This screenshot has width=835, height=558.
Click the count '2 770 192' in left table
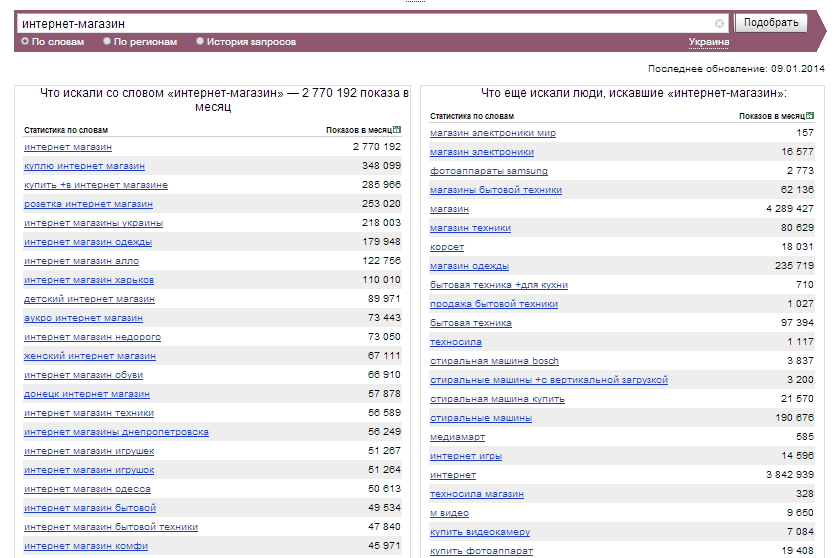(x=376, y=147)
